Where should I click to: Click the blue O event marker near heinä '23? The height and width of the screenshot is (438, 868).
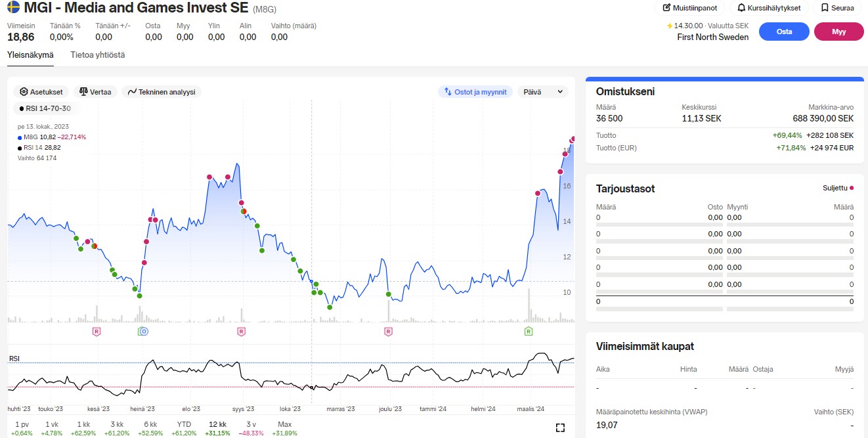(x=144, y=332)
